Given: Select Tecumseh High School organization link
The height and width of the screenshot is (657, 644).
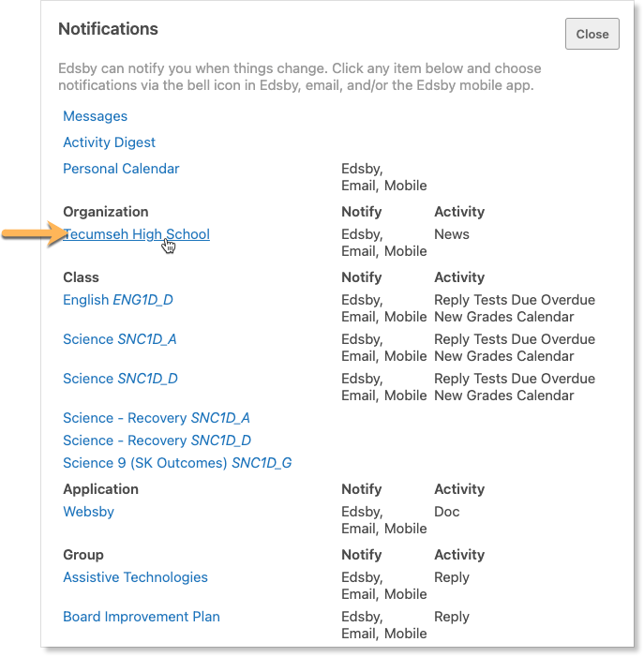Looking at the screenshot, I should point(136,234).
